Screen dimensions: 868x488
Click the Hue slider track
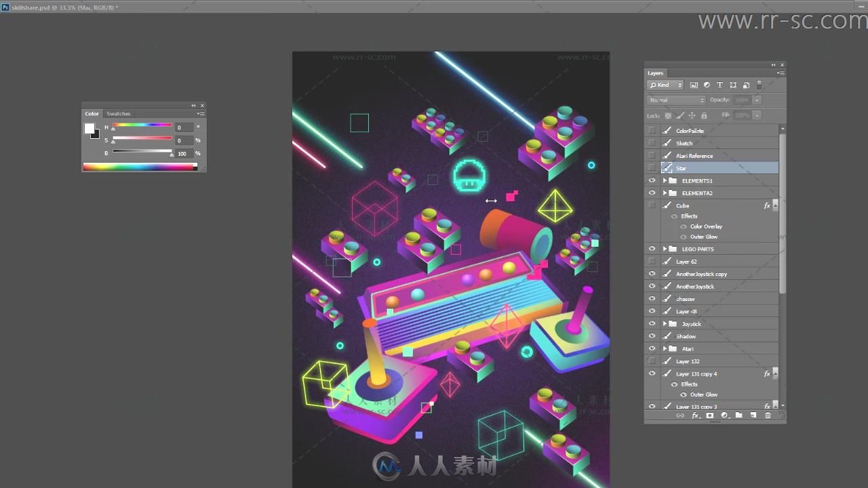pyautogui.click(x=142, y=125)
